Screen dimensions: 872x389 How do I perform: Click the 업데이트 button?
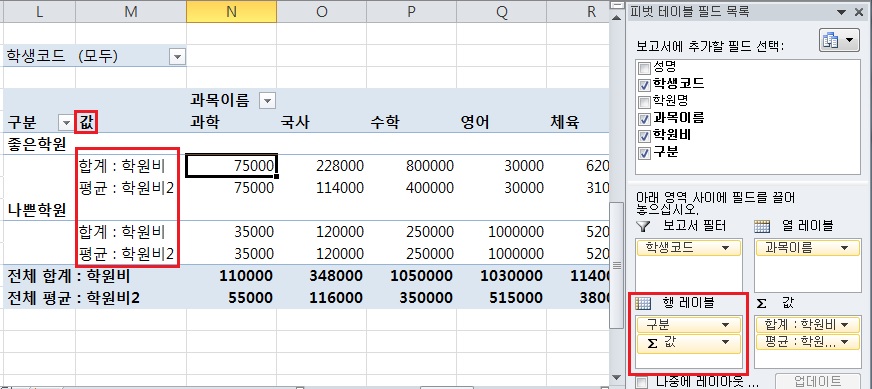[818, 381]
